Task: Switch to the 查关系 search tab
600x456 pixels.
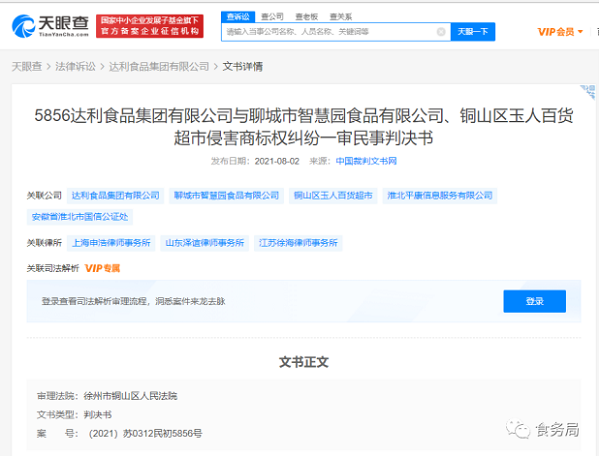Action: click(341, 16)
